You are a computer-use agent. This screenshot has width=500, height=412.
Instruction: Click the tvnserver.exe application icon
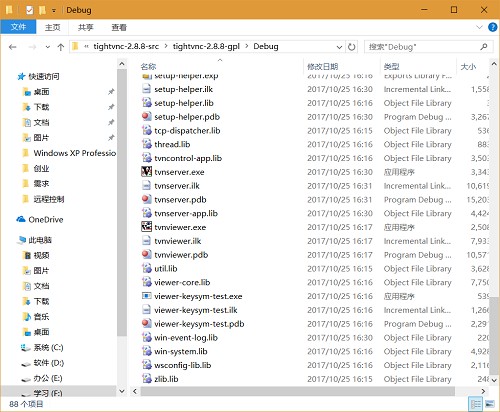[146, 172]
